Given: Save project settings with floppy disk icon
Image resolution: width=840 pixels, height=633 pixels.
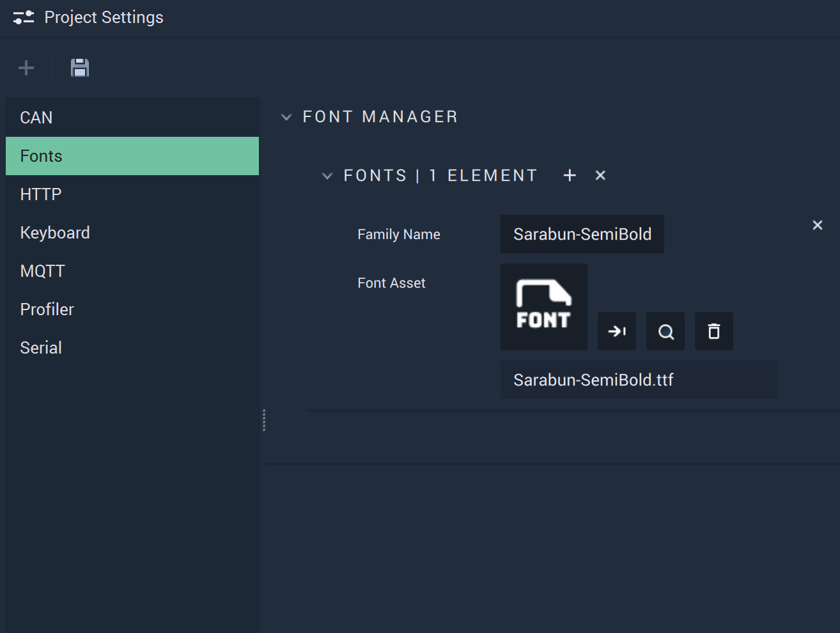Looking at the screenshot, I should pyautogui.click(x=80, y=68).
